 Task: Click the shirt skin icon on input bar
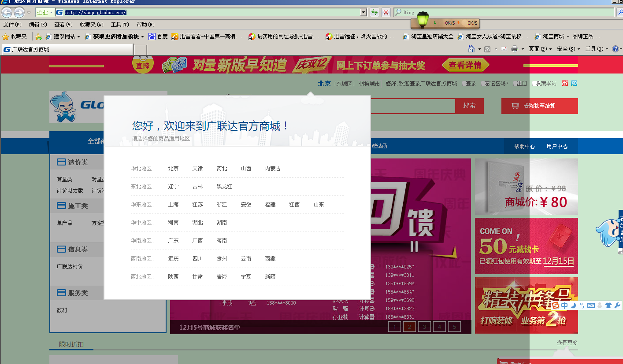(x=608, y=305)
